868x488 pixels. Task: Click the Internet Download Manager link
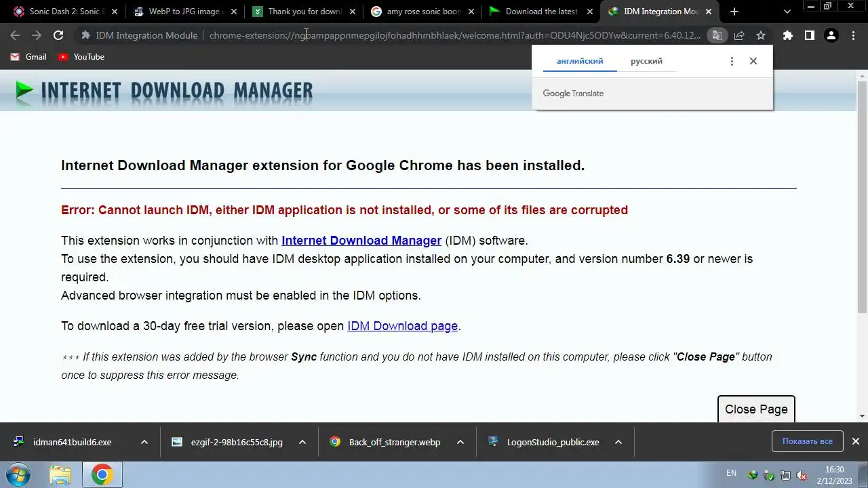[361, 241]
